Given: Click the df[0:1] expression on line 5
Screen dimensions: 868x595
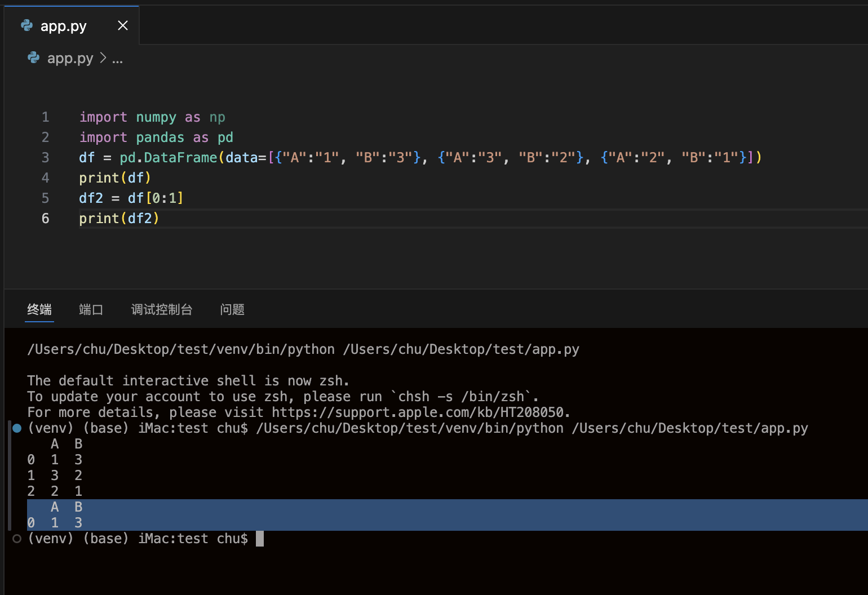Looking at the screenshot, I should [156, 198].
